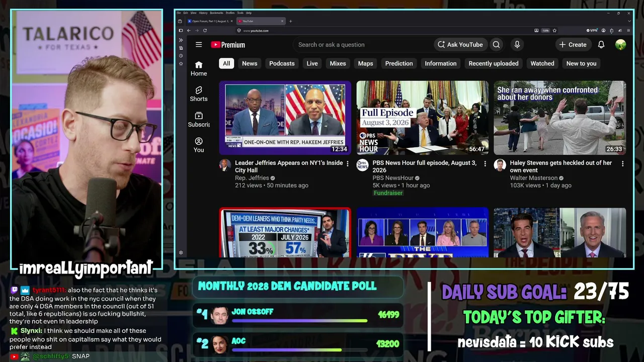Viewport: 644px width, 362px height.
Task: Open YouTube notifications bell
Action: 601,45
